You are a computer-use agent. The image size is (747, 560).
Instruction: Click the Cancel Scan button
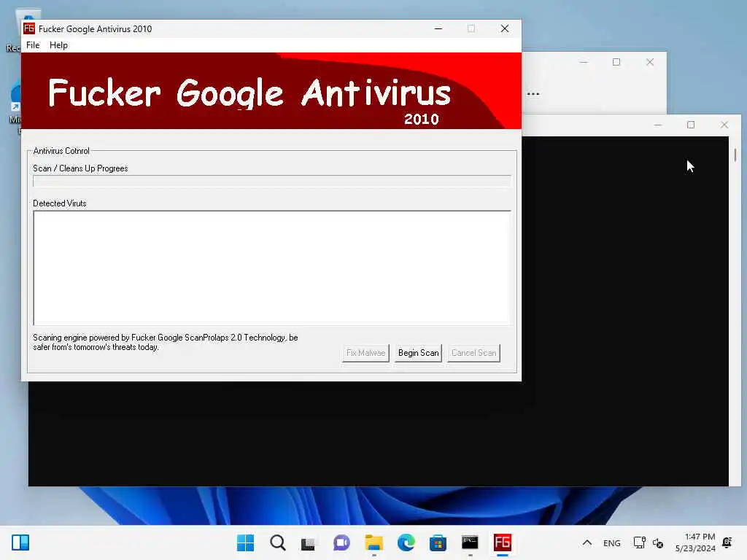(x=473, y=353)
